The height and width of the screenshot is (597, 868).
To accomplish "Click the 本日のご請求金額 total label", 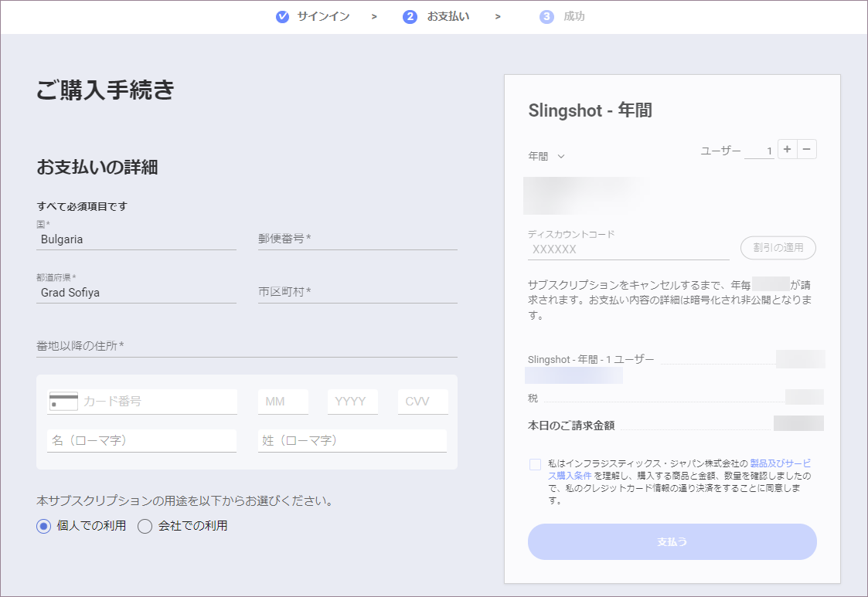I will [571, 426].
